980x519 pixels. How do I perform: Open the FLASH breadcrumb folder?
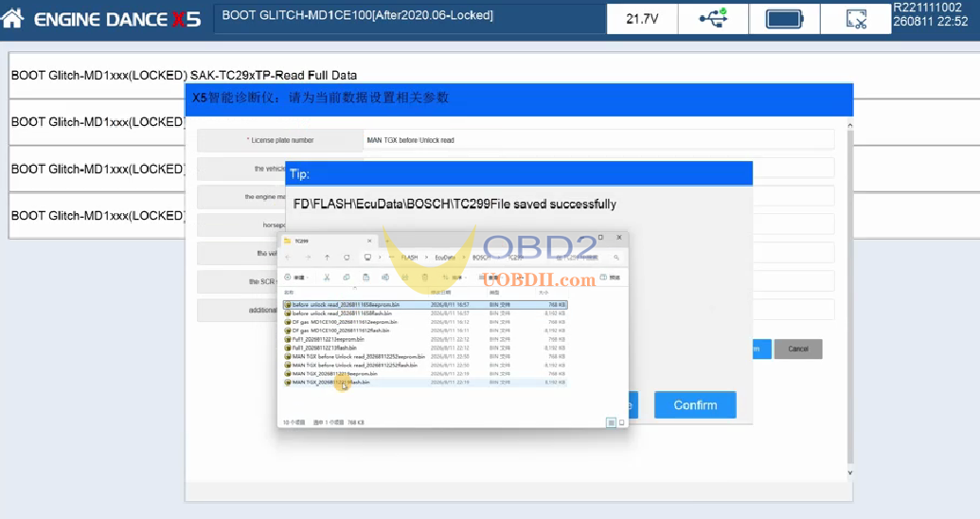coord(409,258)
